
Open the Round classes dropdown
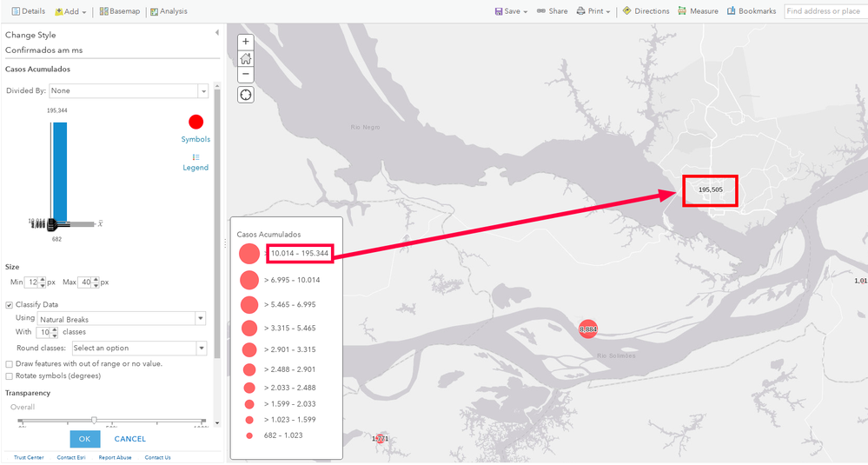[x=139, y=349]
